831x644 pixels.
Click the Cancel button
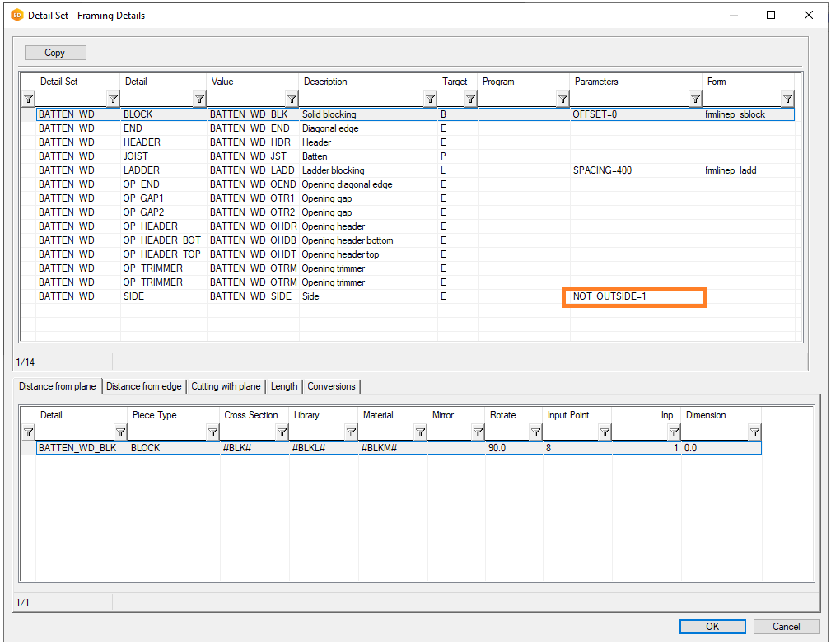786,627
